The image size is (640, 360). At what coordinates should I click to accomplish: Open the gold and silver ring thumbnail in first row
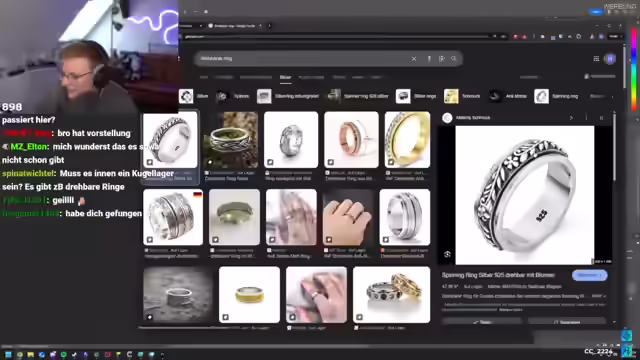[407, 140]
